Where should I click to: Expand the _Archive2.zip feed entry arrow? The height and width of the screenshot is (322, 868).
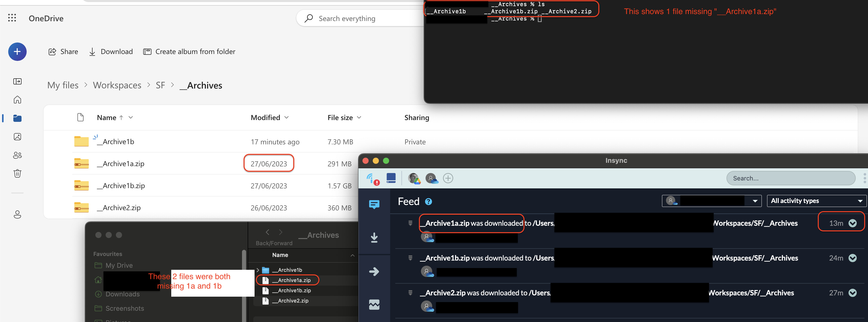[853, 293]
